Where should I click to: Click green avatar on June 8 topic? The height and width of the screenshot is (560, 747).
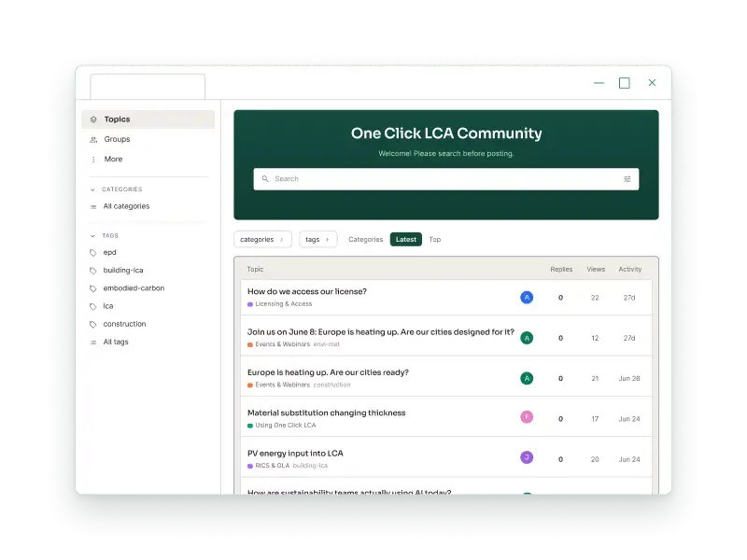click(x=527, y=338)
